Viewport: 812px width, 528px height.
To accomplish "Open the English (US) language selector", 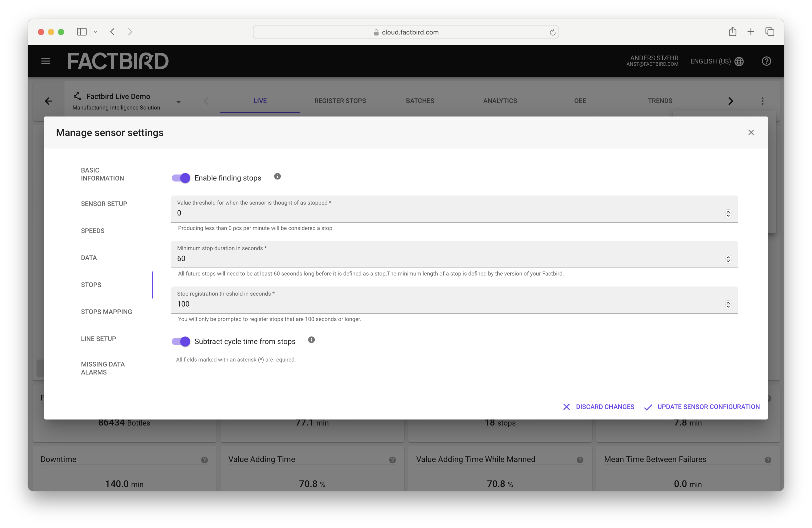I will click(717, 61).
